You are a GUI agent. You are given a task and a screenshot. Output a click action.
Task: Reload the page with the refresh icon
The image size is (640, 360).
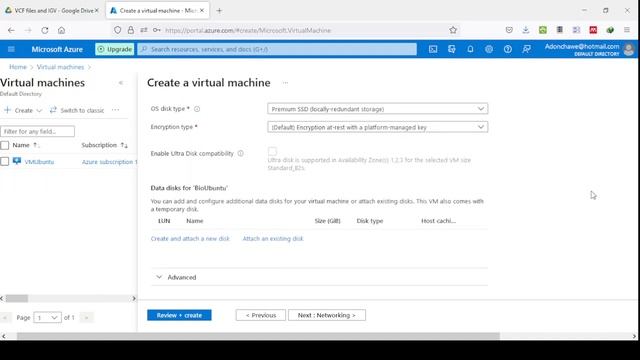tap(44, 30)
